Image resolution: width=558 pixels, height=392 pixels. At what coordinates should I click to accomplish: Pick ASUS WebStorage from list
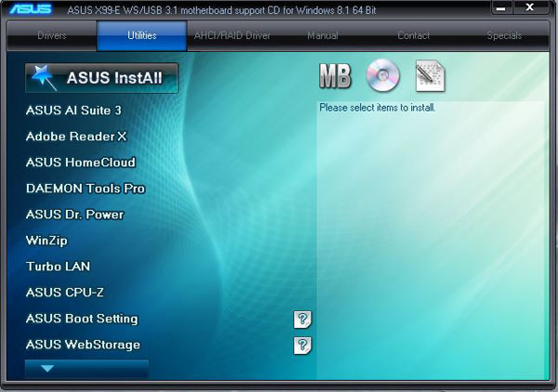click(x=83, y=345)
